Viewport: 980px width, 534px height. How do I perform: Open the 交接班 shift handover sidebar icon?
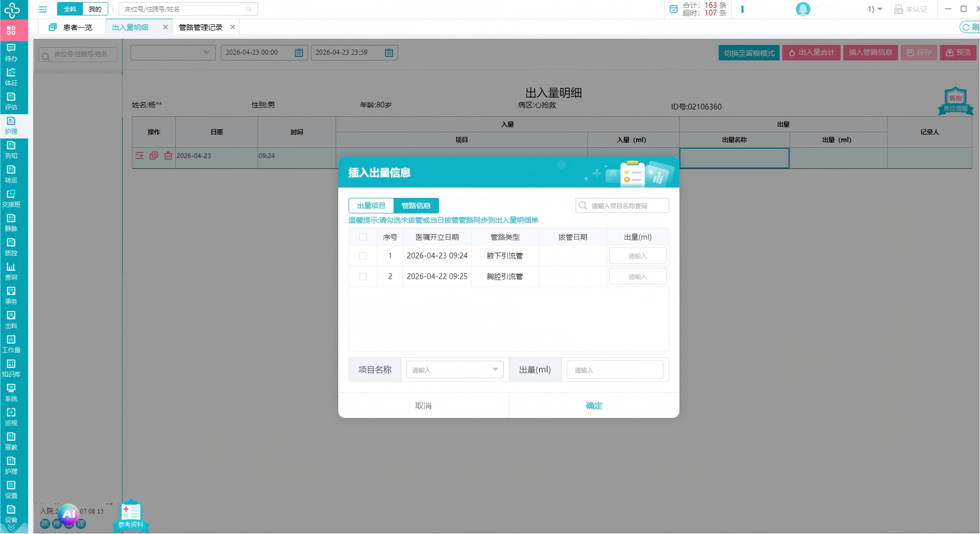point(11,198)
